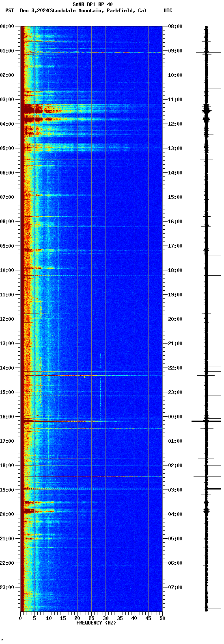
Task: Click the '20:00' PST time label
Action: pos(7,514)
